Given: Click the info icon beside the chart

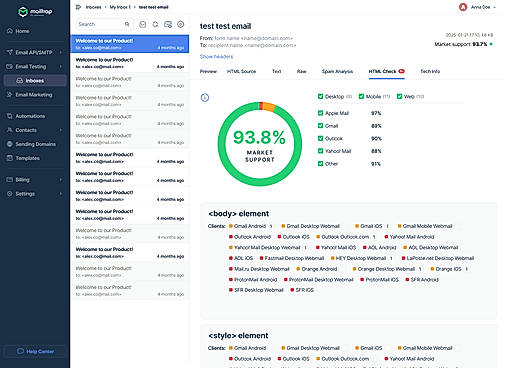Looking at the screenshot, I should tap(205, 98).
